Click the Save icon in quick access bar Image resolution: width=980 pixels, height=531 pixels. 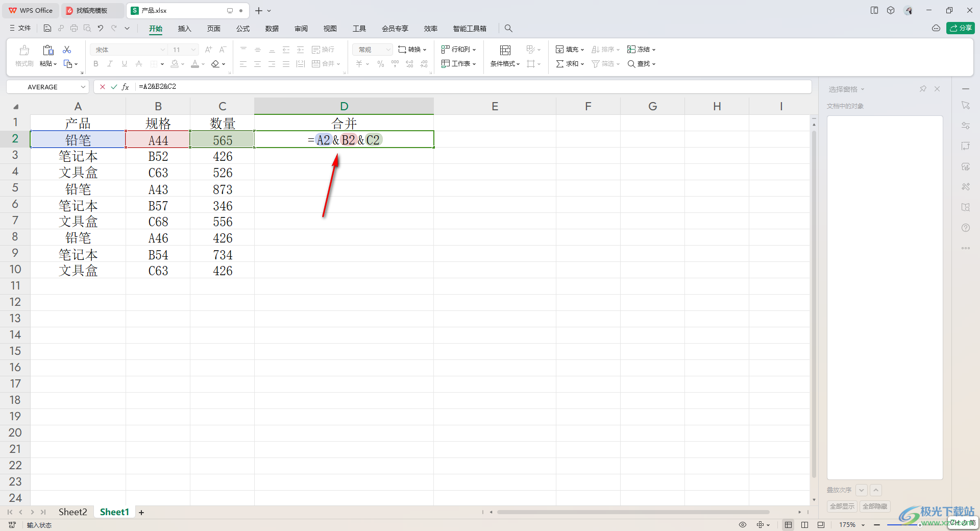click(47, 28)
